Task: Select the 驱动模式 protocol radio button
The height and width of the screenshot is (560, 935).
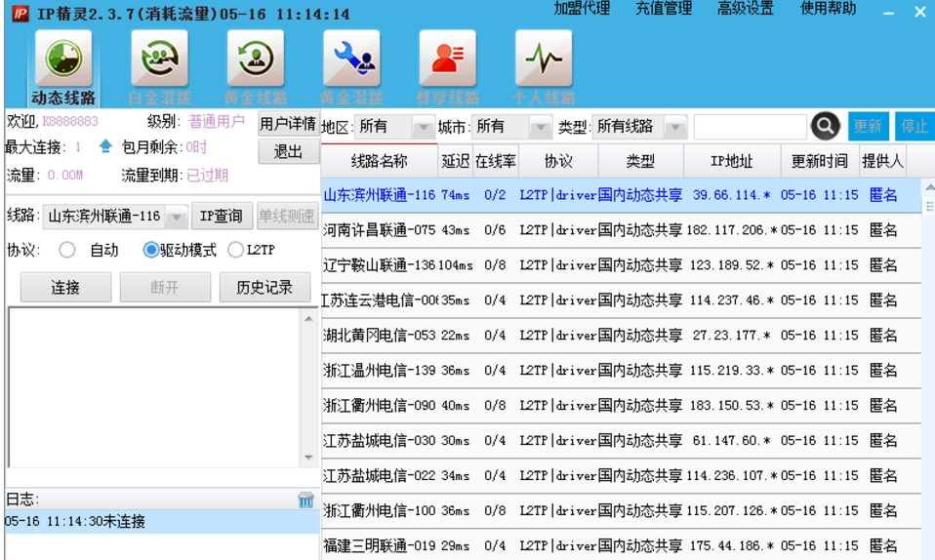Action: (x=151, y=250)
